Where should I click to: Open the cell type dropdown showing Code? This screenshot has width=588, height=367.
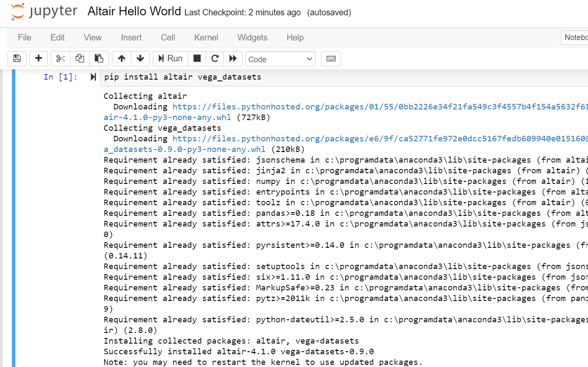pos(280,59)
